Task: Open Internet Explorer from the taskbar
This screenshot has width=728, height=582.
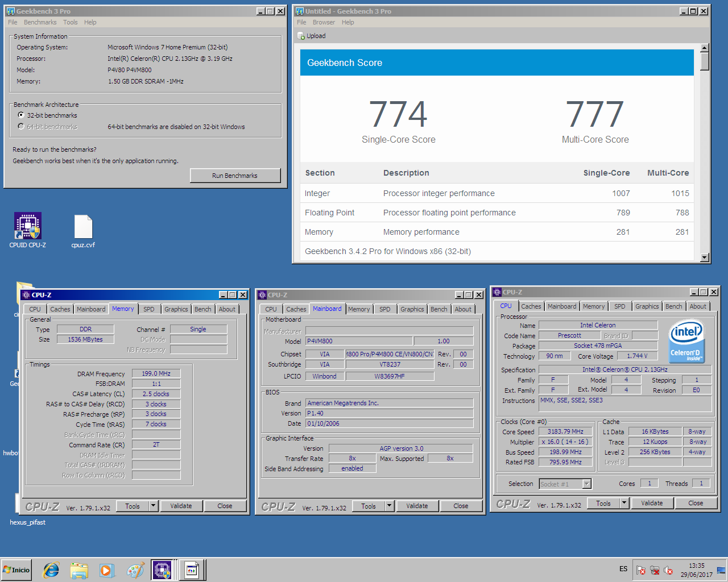Action: pos(51,570)
